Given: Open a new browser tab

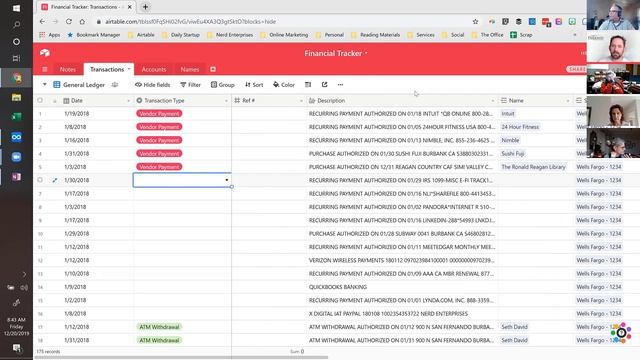Looking at the screenshot, I should point(145,7).
